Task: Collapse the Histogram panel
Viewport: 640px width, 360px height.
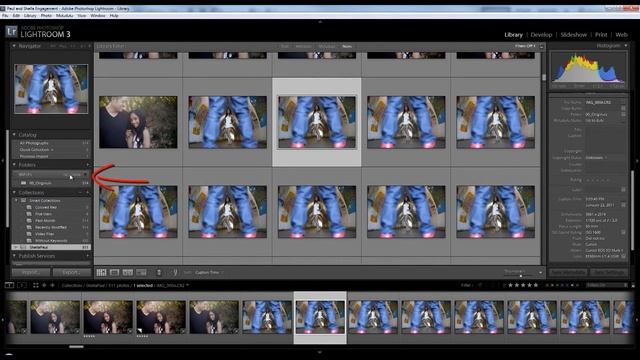Action: point(626,46)
